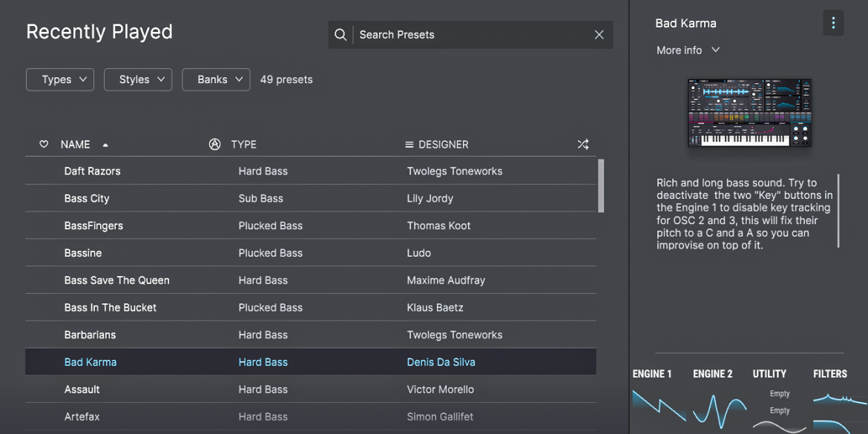868x434 pixels.
Task: Click the lines icon beside DESIGNER
Action: pos(410,145)
